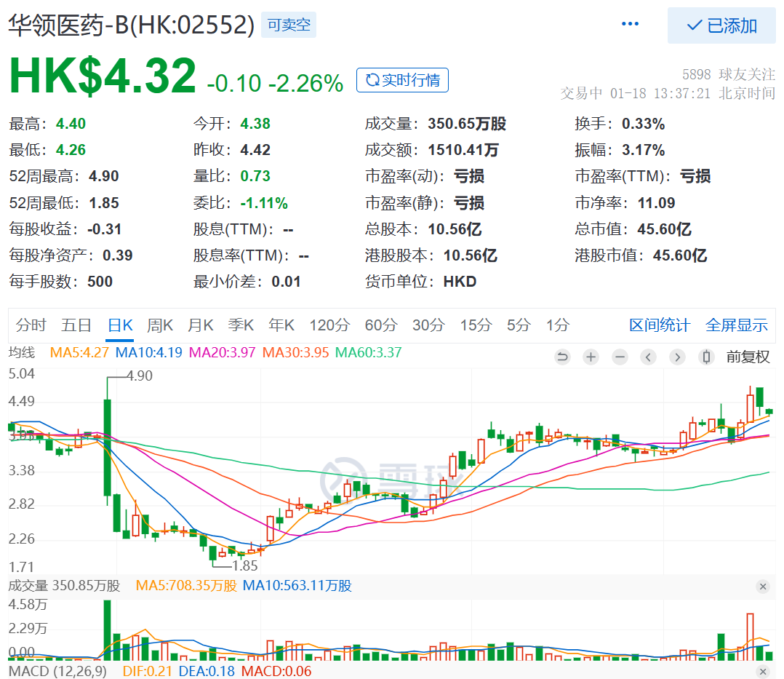Click the 均线 indicator label

point(22,352)
